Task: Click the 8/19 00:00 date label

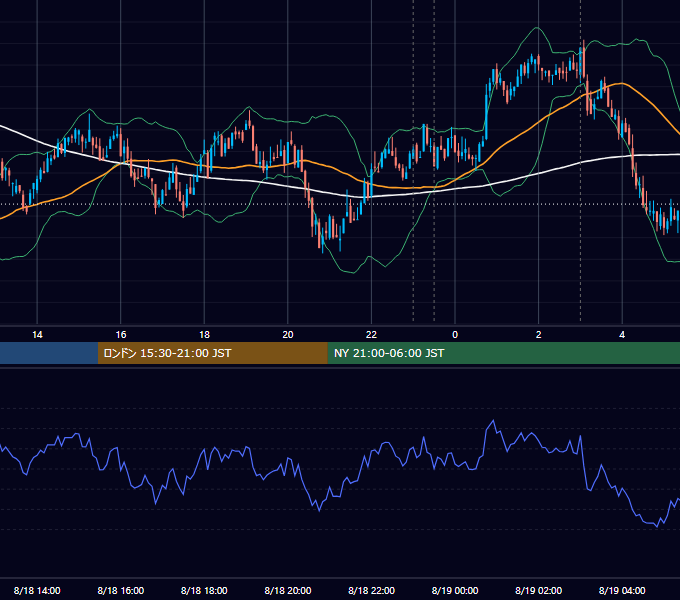Action: click(x=455, y=590)
